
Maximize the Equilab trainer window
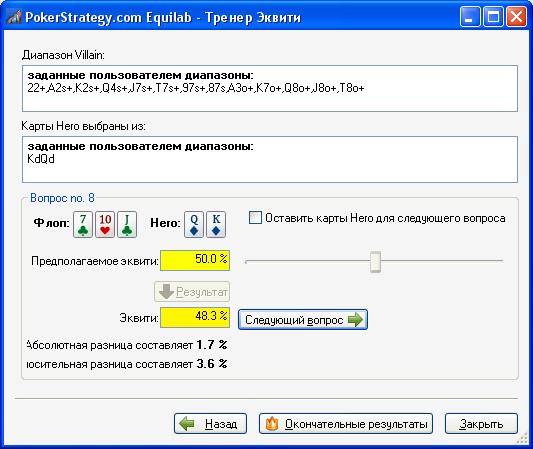click(x=493, y=17)
